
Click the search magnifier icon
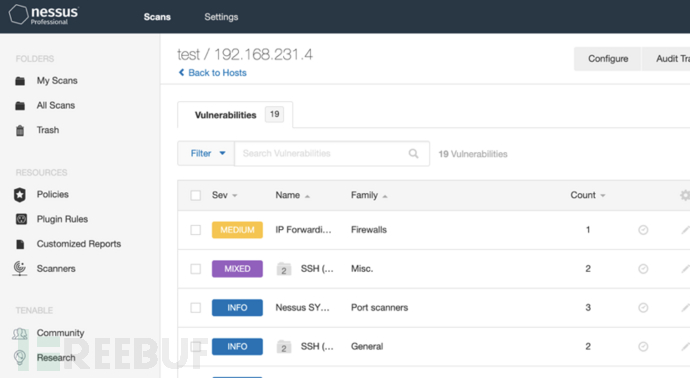[x=413, y=154]
